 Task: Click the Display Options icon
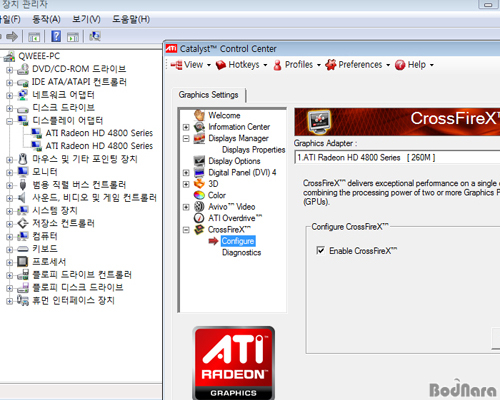(x=199, y=161)
